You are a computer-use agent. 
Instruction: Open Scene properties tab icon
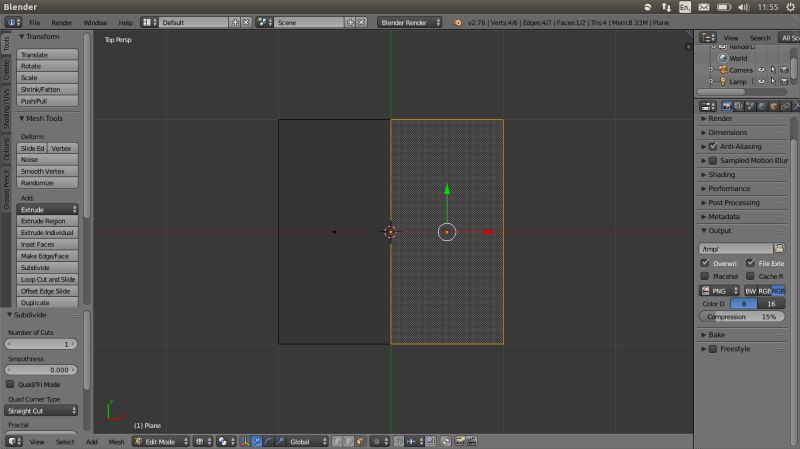750,106
